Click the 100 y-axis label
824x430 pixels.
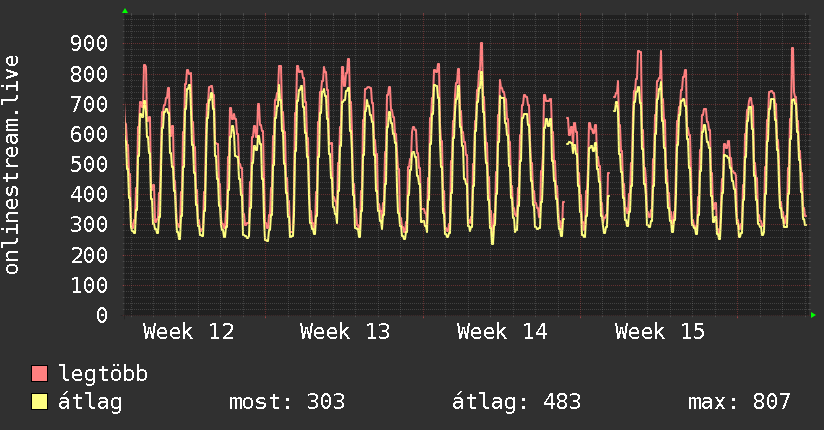pyautogui.click(x=89, y=285)
